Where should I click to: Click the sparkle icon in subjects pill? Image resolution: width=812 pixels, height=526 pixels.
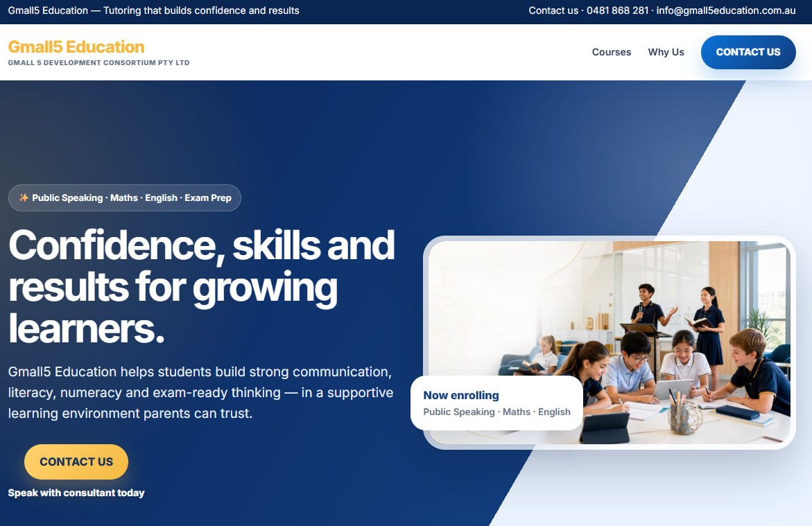[24, 198]
